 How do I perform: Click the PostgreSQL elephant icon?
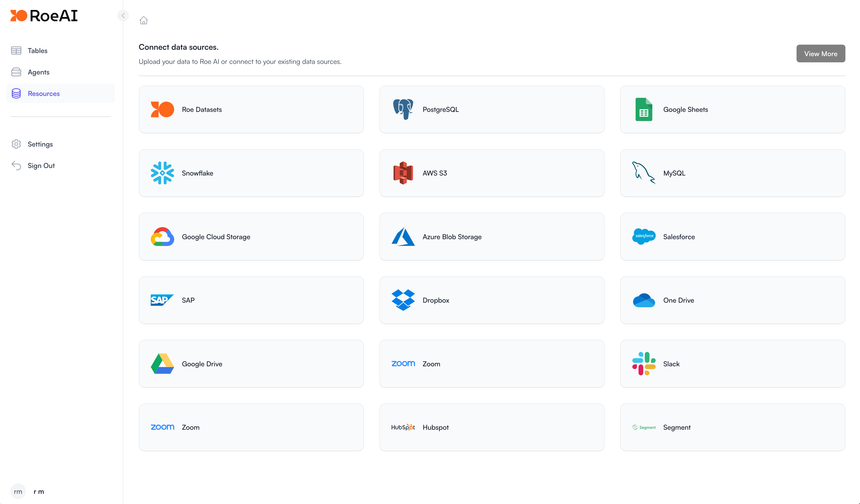pyautogui.click(x=403, y=109)
